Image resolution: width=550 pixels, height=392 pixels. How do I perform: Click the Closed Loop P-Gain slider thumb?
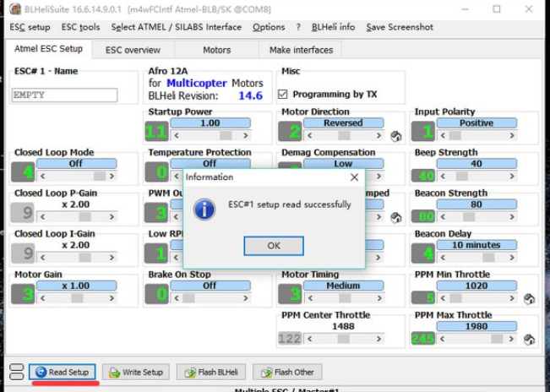(84, 216)
